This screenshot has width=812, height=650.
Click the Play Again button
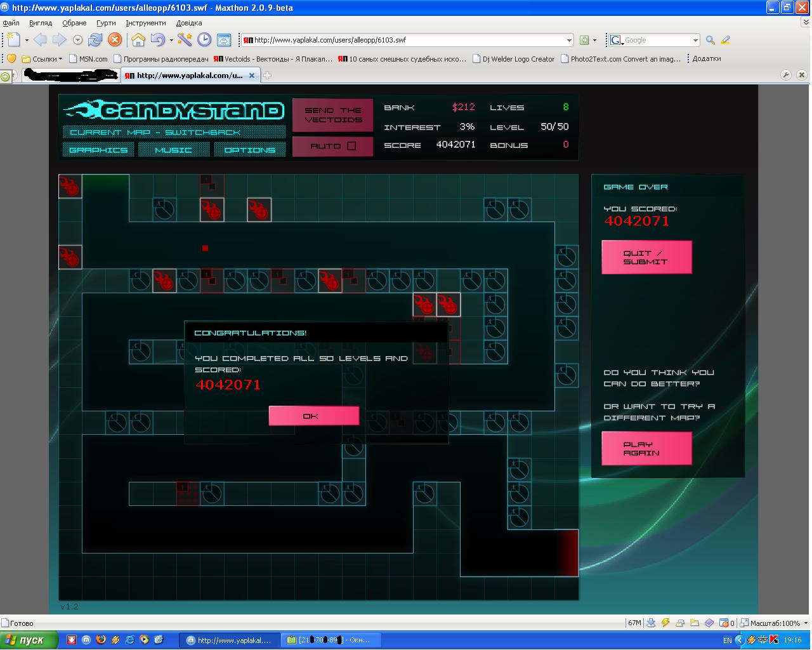pos(646,449)
